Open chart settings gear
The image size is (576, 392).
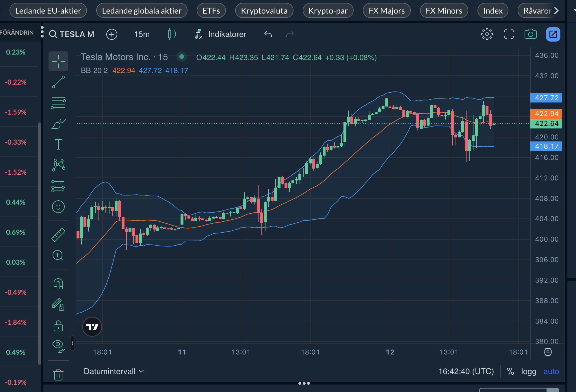click(487, 34)
